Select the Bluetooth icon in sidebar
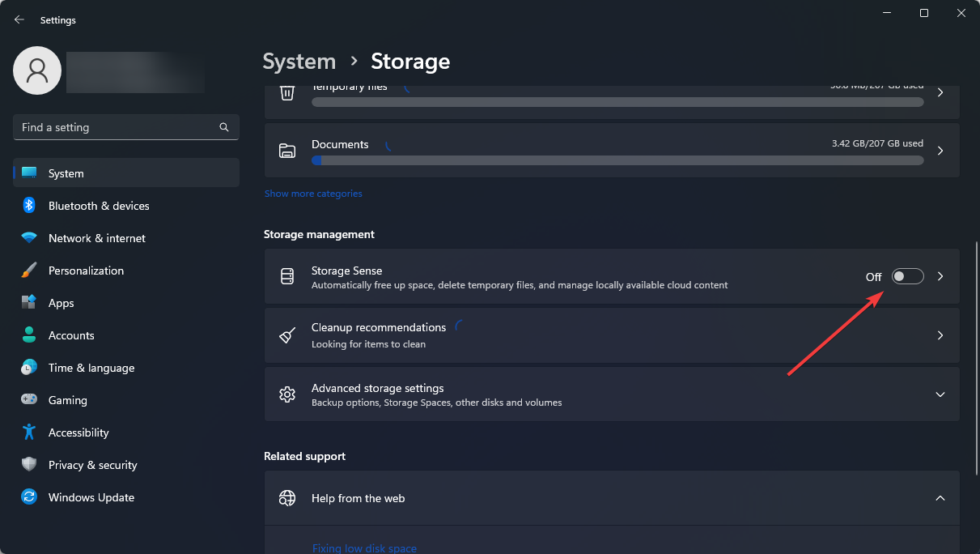Image resolution: width=980 pixels, height=554 pixels. click(29, 206)
